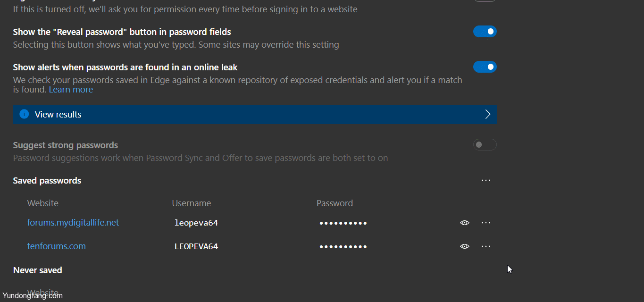Open the forums.mydigitallife.net website link
The image size is (644, 302).
click(x=73, y=223)
